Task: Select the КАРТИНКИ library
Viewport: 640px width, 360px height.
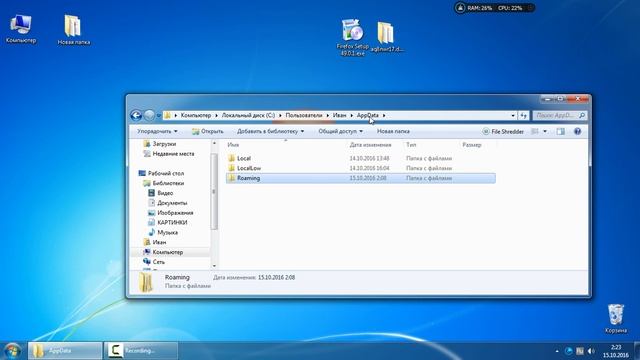Action: pos(172,222)
